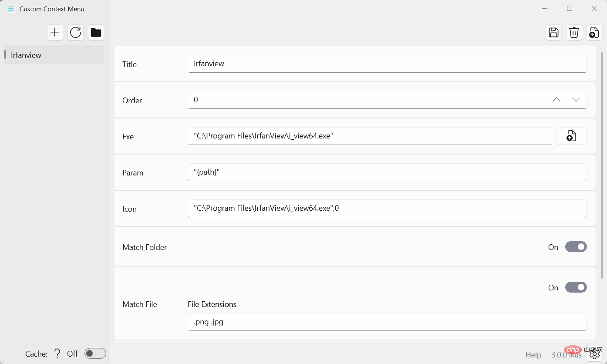Edit the Icon path field
Screen dimensions: 607x364
387,208
